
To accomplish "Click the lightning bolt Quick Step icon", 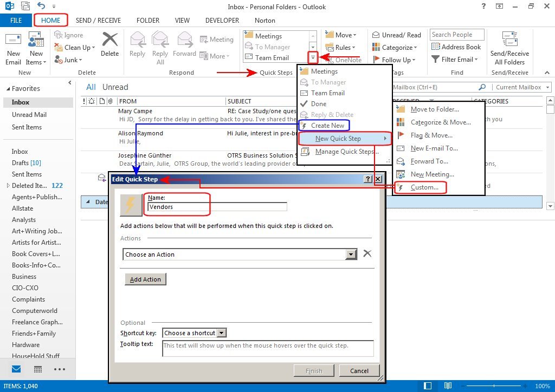I will [131, 206].
